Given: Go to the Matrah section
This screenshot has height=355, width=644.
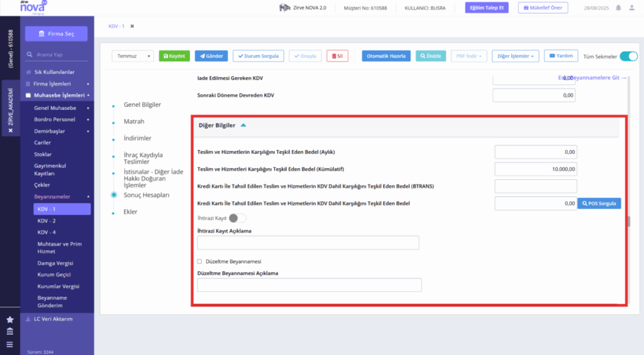Looking at the screenshot, I should 134,121.
